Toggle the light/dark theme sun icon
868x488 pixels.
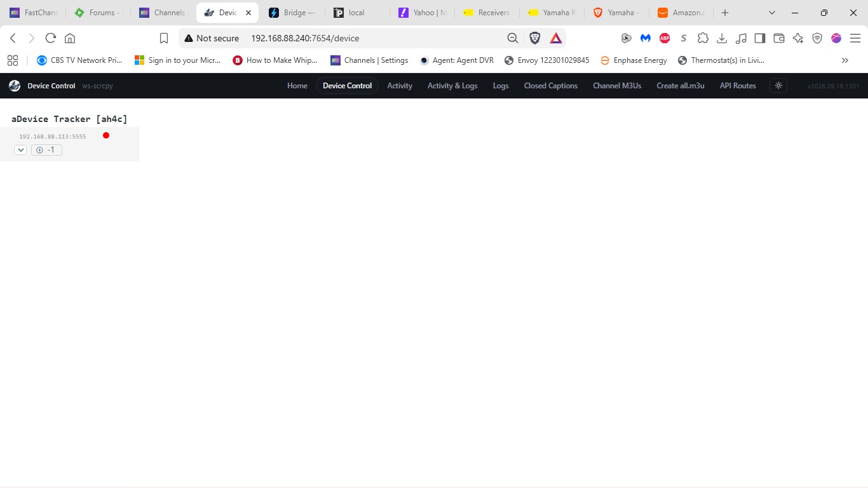[x=778, y=86]
